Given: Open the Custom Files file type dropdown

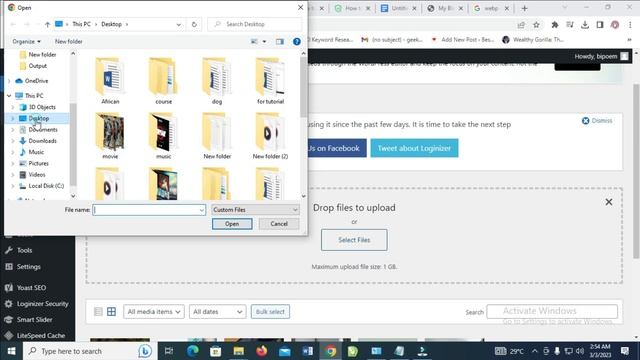Looking at the screenshot, I should 256,210.
